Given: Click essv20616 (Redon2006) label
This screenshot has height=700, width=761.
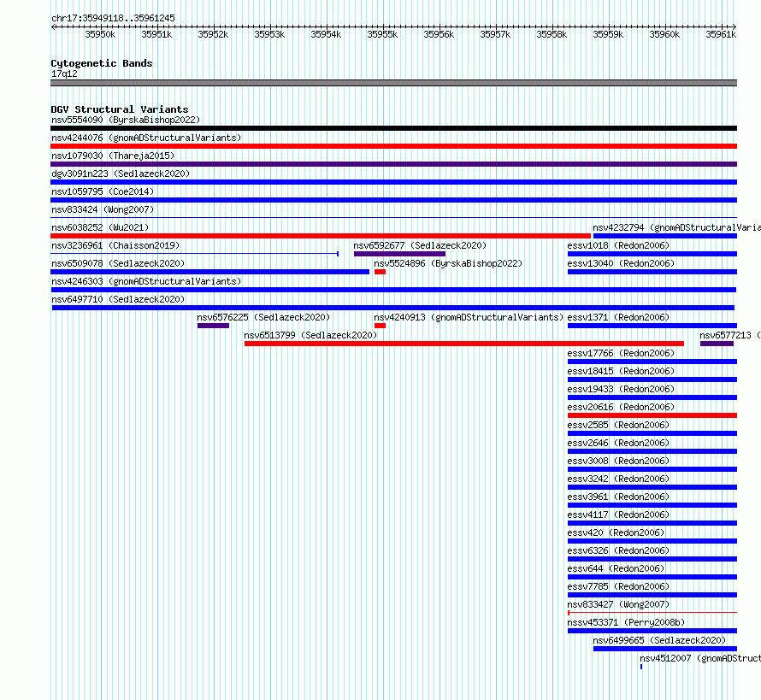Looking at the screenshot, I should point(621,407).
